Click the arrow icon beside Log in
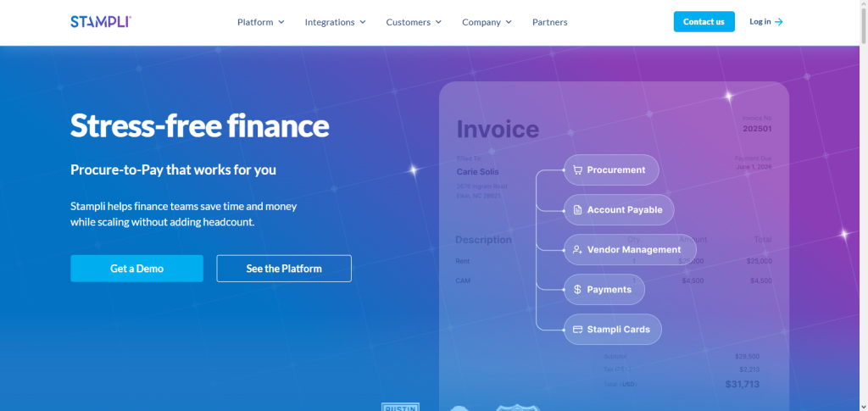This screenshot has height=411, width=868. point(779,22)
